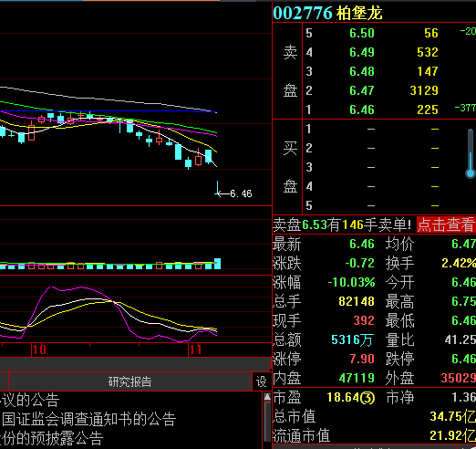Image resolution: width=476 pixels, height=449 pixels.
Task: Select sell level 4 price 6.49
Action: [362, 52]
